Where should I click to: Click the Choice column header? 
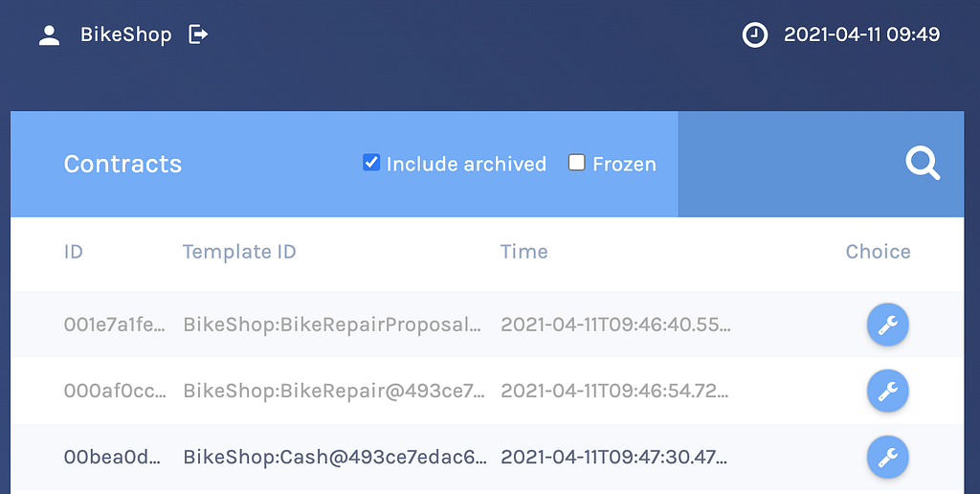(879, 252)
